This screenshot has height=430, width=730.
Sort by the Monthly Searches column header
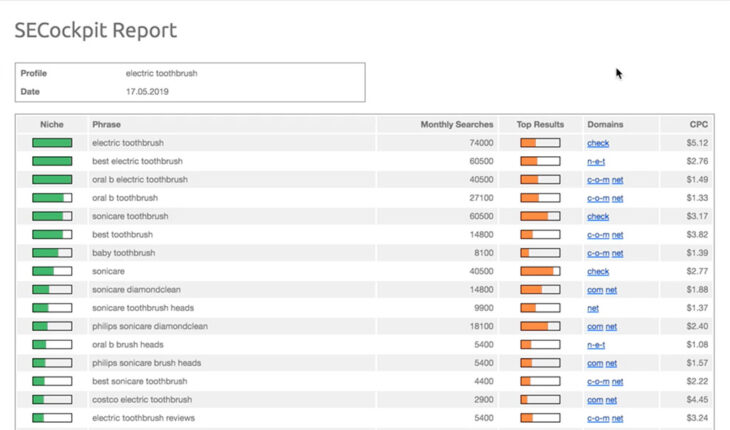pyautogui.click(x=457, y=125)
